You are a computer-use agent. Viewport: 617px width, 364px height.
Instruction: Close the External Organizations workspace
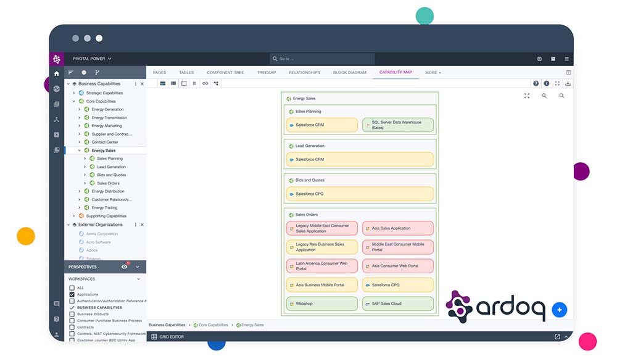pos(143,225)
